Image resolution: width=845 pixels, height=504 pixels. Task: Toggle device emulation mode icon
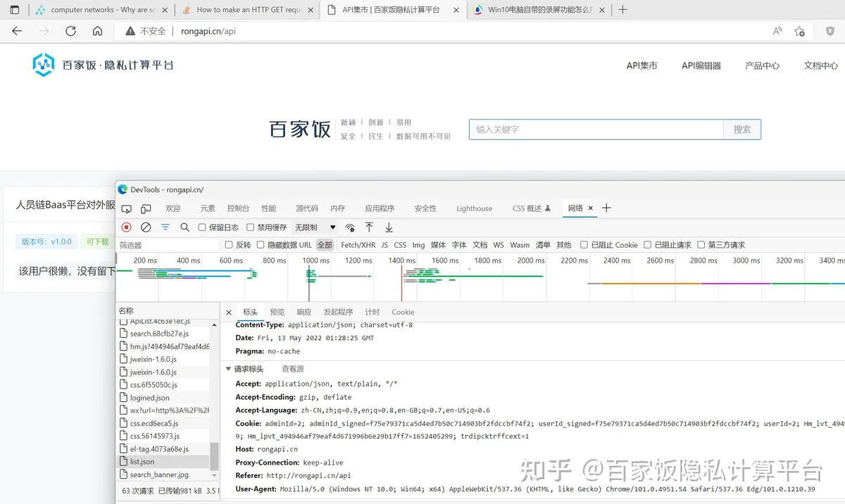(x=146, y=208)
